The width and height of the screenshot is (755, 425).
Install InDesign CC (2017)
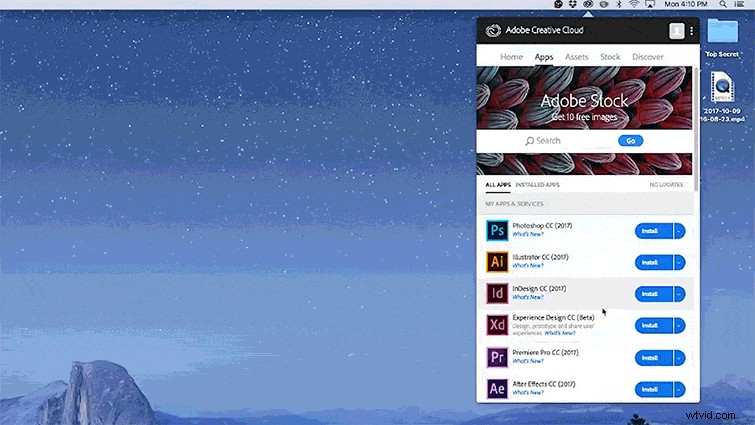pos(653,294)
